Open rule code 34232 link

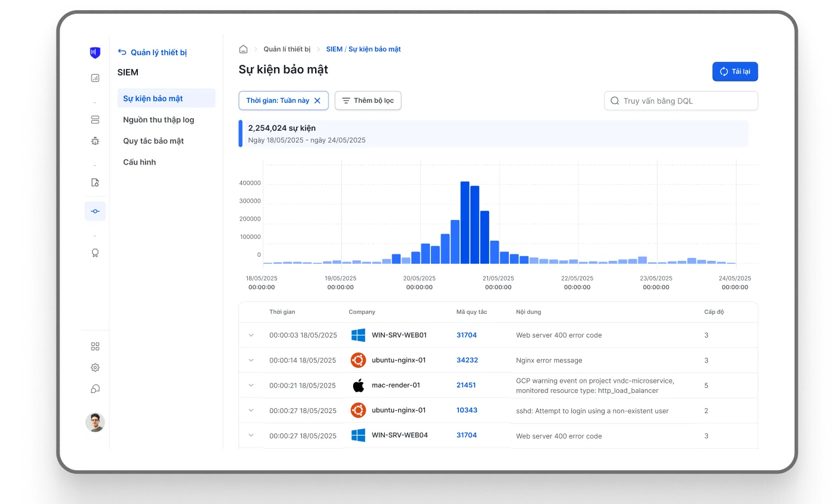(467, 360)
